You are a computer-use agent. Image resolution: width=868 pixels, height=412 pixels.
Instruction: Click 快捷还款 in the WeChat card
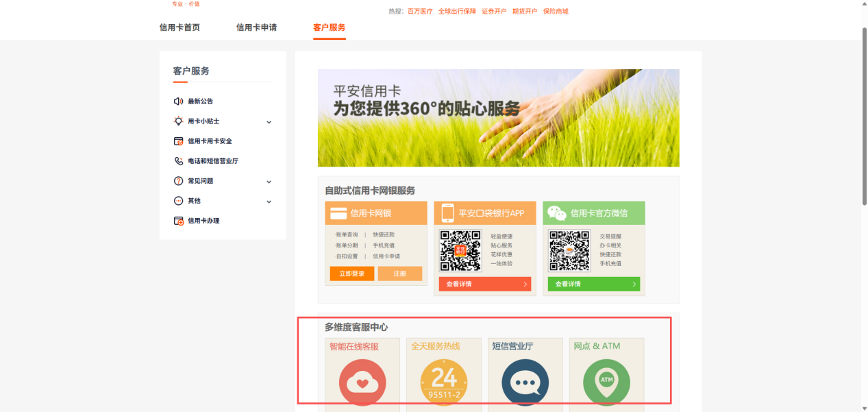click(x=610, y=254)
